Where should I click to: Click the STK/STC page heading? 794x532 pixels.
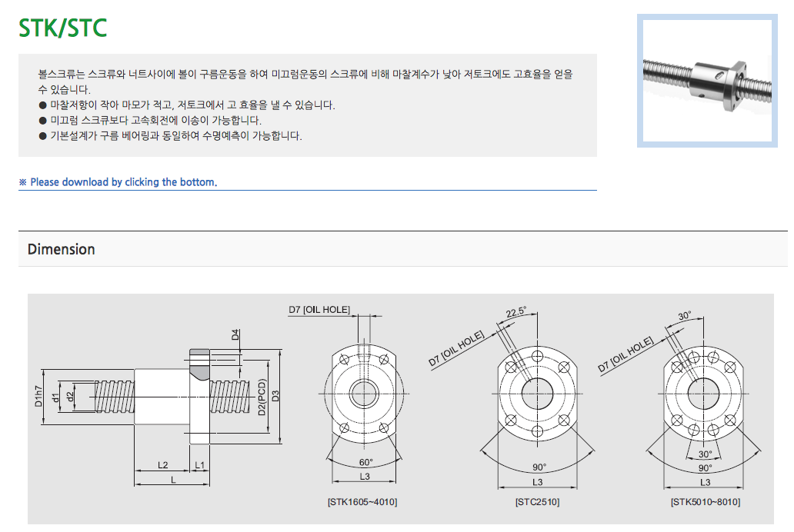[x=63, y=28]
